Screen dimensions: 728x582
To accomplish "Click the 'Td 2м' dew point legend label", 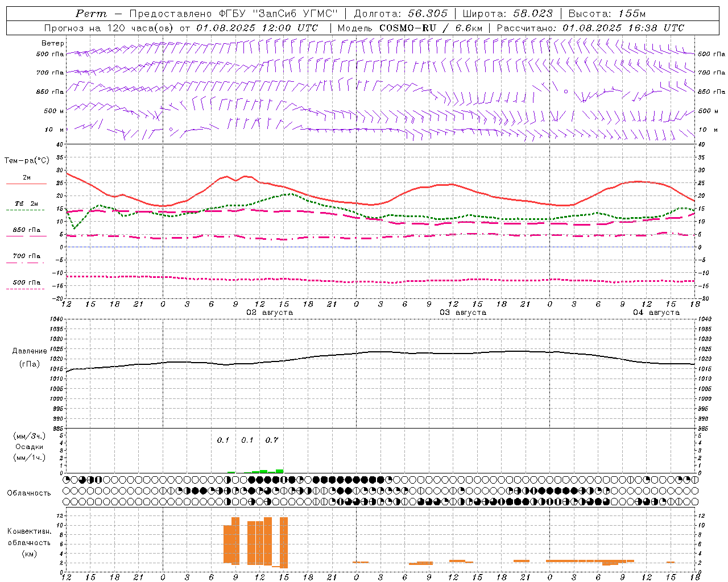I will pyautogui.click(x=26, y=203).
